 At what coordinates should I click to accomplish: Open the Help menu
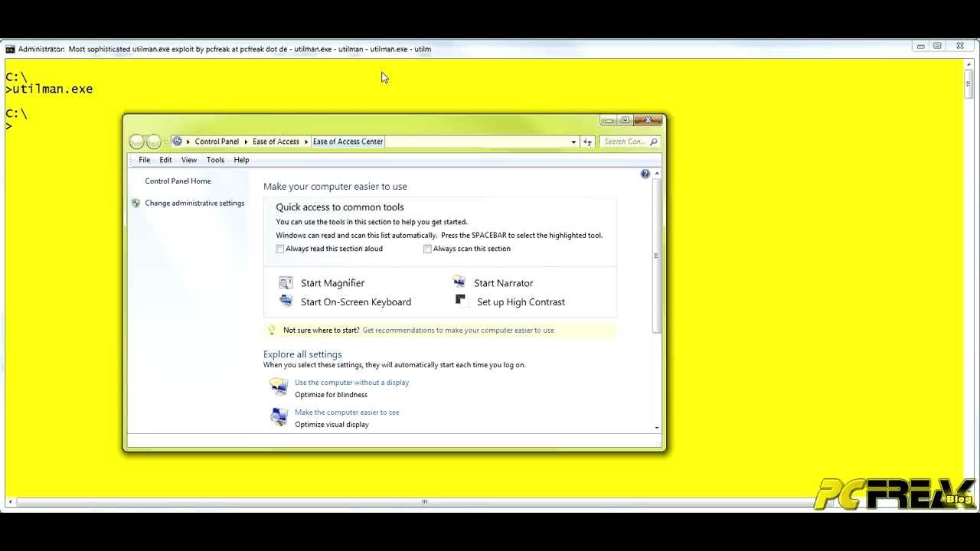(x=241, y=160)
